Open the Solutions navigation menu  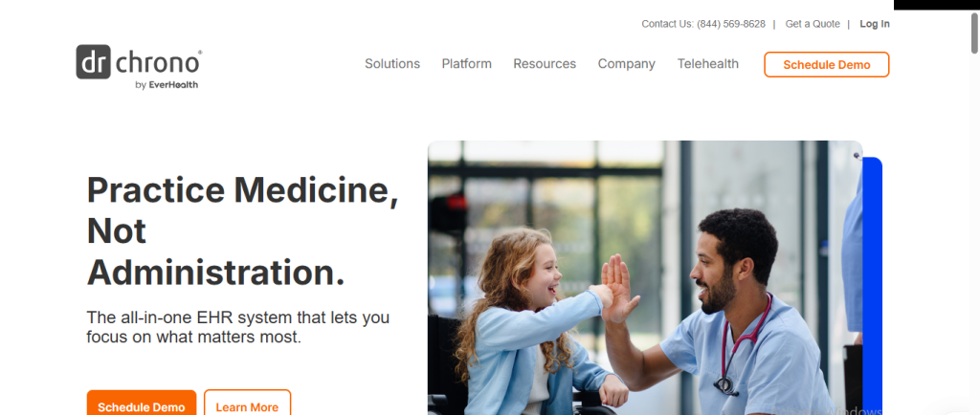coord(392,64)
